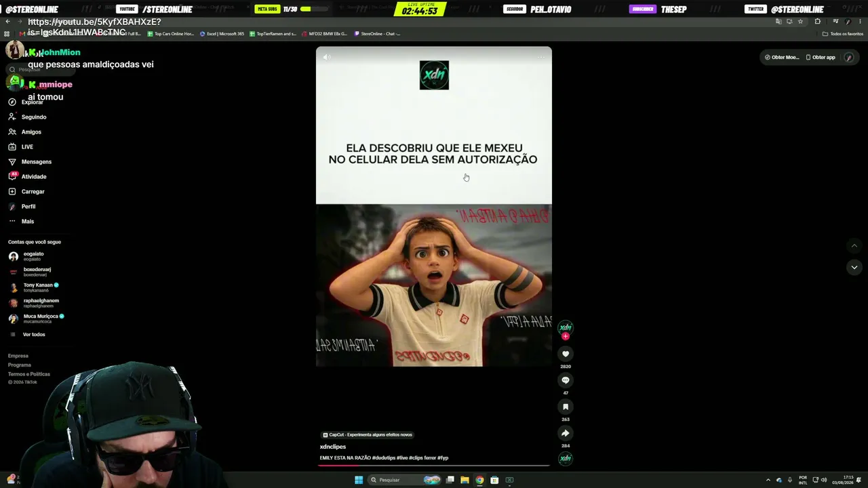Image resolution: width=868 pixels, height=488 pixels.
Task: Click the LIVE camera icon
Action: click(12, 147)
